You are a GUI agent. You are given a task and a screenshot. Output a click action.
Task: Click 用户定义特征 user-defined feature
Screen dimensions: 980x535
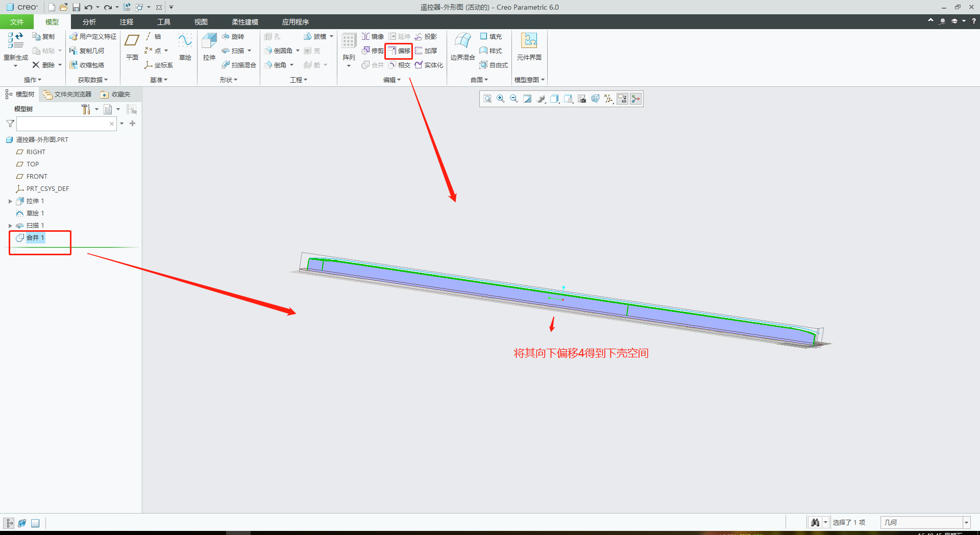pos(93,36)
